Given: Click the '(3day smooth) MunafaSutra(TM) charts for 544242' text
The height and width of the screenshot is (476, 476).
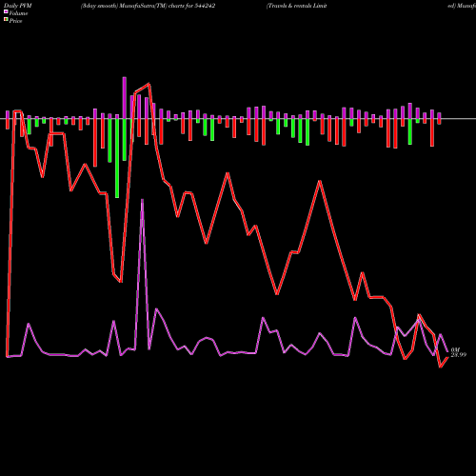Looking at the screenshot, I should (x=148, y=6).
